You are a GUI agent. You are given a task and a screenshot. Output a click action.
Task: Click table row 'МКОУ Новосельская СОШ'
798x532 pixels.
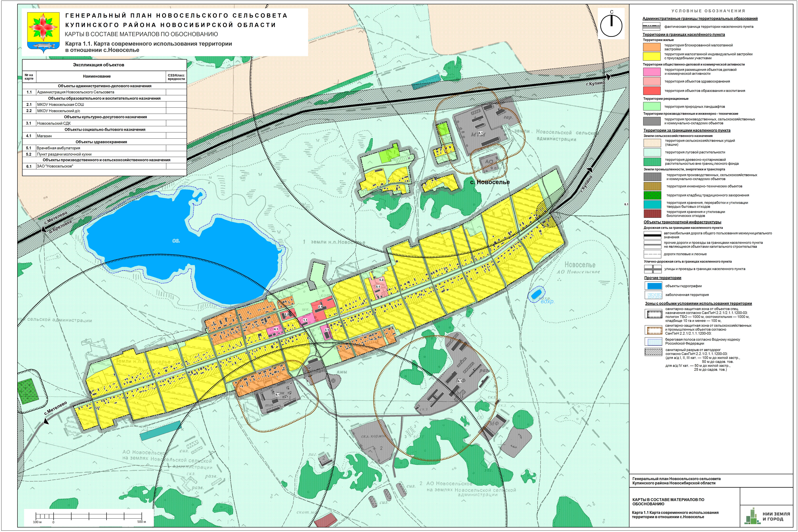pos(104,105)
